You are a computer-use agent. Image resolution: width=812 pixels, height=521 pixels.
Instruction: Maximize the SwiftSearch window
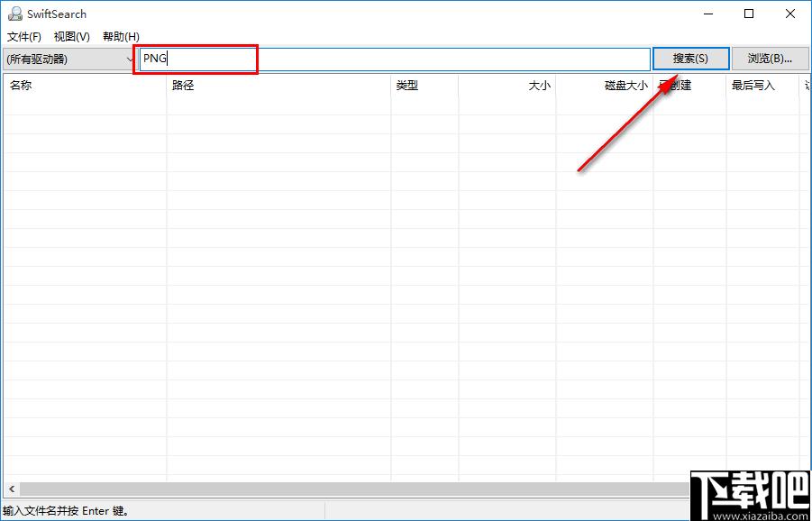pos(748,14)
